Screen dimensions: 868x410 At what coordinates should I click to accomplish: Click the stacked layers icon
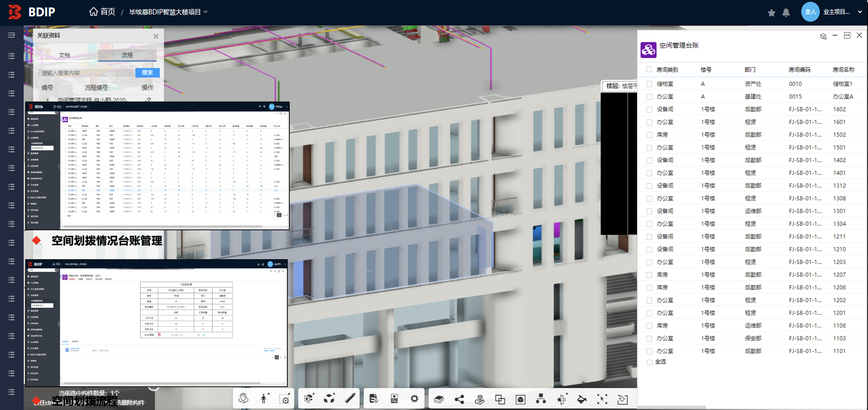[x=439, y=399]
